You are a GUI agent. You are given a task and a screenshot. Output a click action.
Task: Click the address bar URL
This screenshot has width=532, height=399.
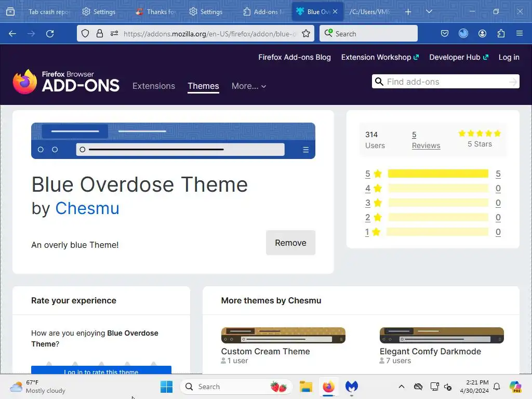click(x=210, y=34)
